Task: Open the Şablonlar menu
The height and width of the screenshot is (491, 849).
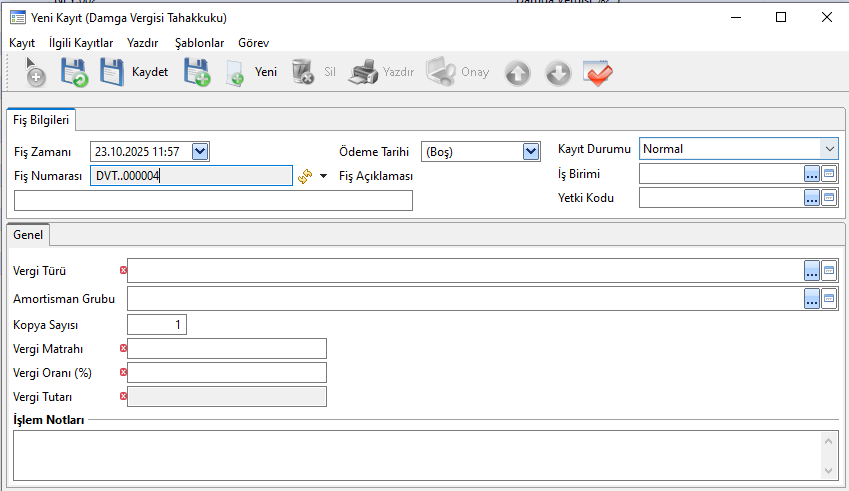Action: coord(199,43)
